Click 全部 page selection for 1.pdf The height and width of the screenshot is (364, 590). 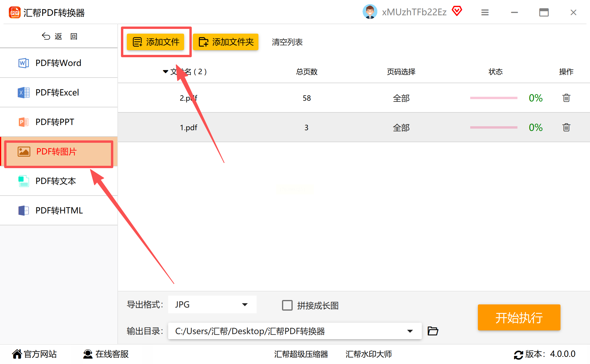coord(401,127)
